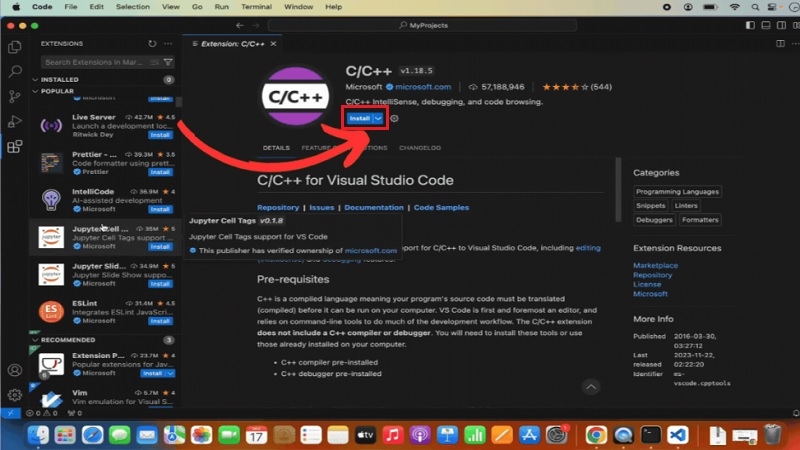
Task: Click the MyProjects command center search box
Action: [x=422, y=25]
